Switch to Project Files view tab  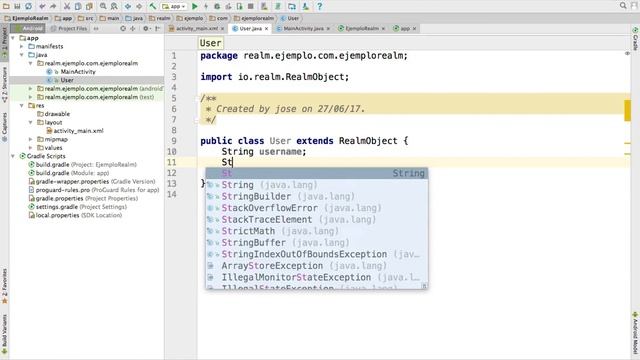click(x=69, y=28)
